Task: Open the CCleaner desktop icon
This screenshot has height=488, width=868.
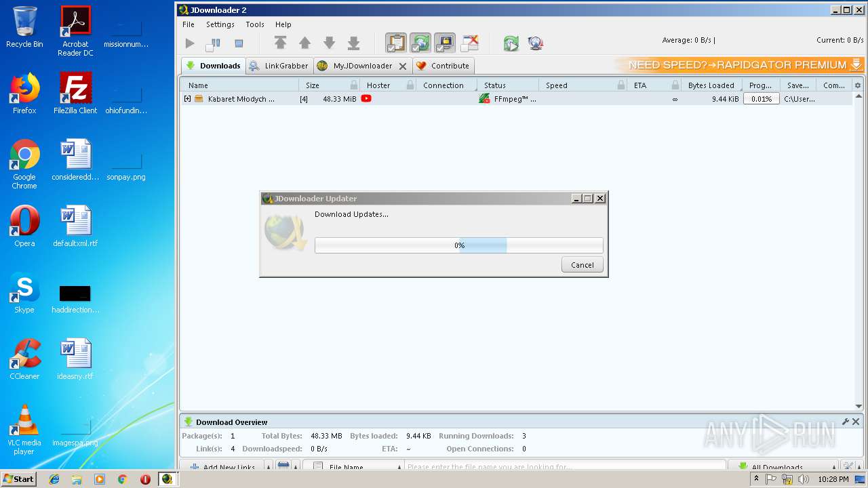Action: click(x=24, y=360)
